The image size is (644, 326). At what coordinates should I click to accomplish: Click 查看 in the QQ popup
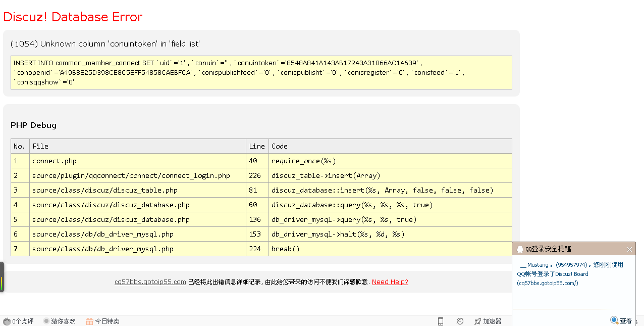click(x=626, y=320)
